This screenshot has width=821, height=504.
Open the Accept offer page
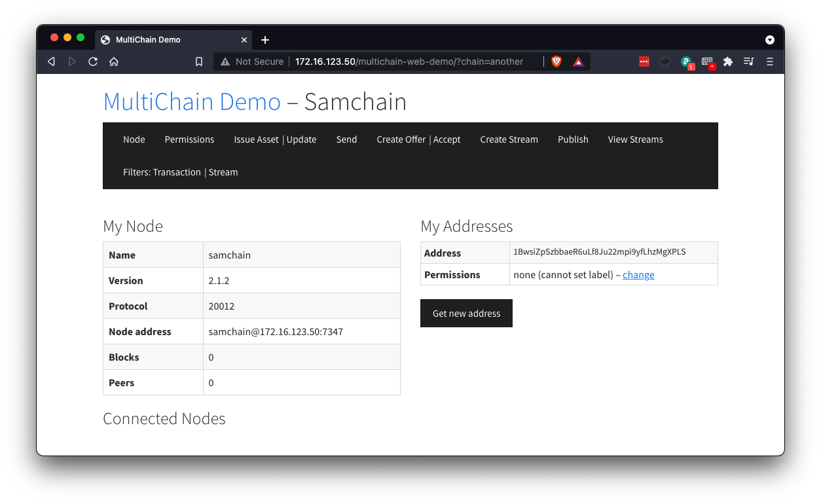coord(447,139)
